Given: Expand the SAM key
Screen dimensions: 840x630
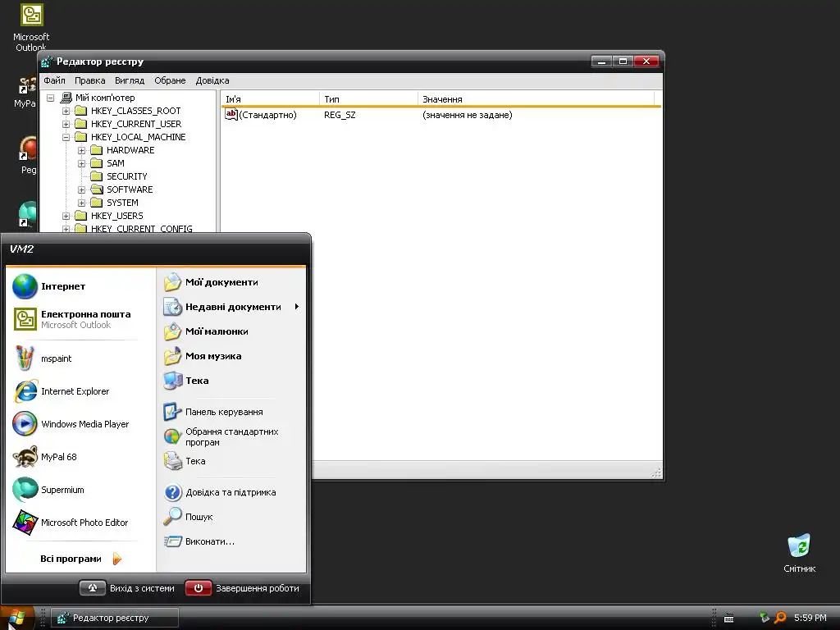Looking at the screenshot, I should [81, 163].
